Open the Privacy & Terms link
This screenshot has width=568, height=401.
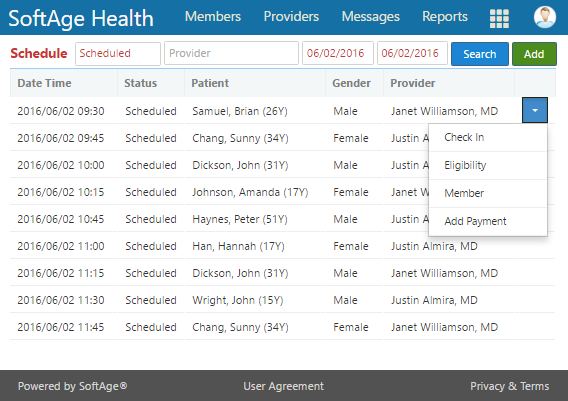tap(509, 386)
